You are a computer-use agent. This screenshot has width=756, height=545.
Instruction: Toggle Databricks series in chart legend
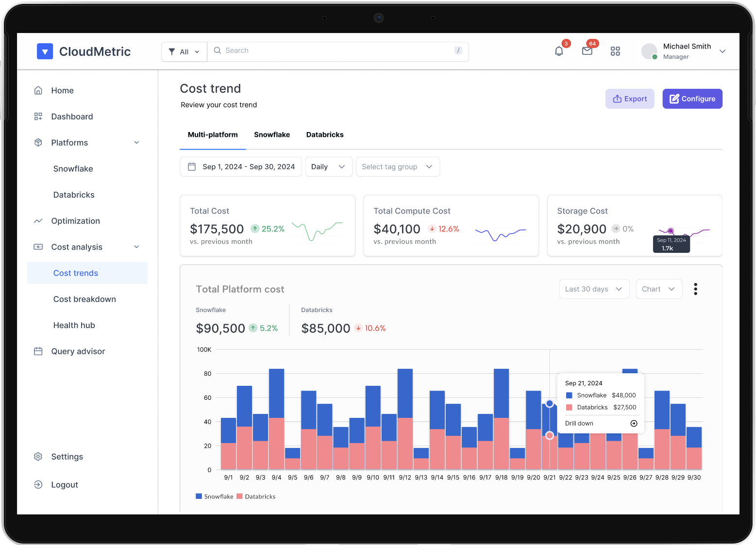pos(256,496)
